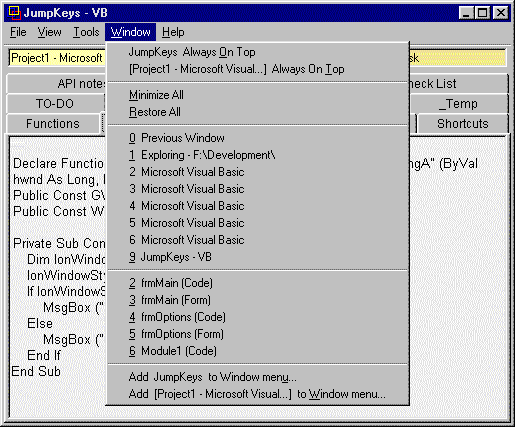
Task: Open the View menu
Action: tap(49, 32)
